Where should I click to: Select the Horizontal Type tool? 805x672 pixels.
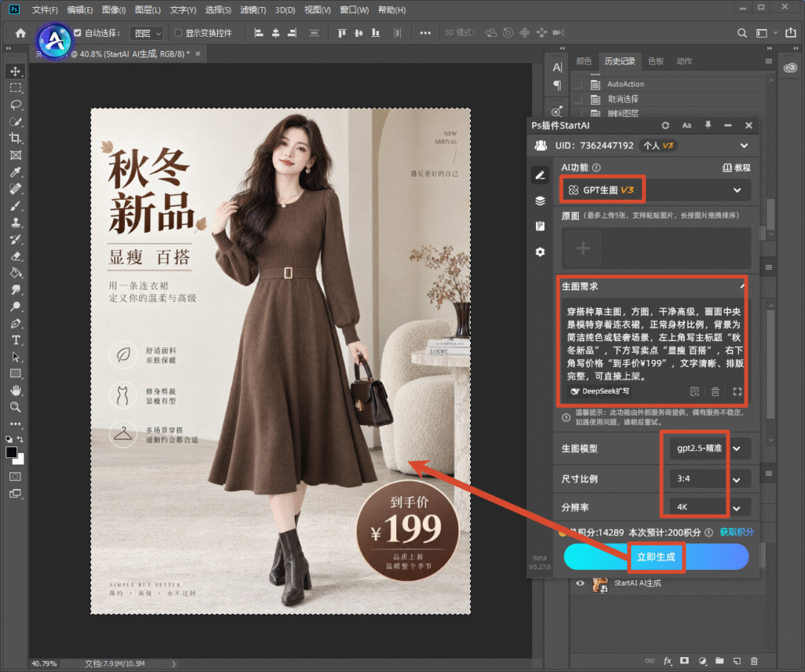click(x=16, y=340)
